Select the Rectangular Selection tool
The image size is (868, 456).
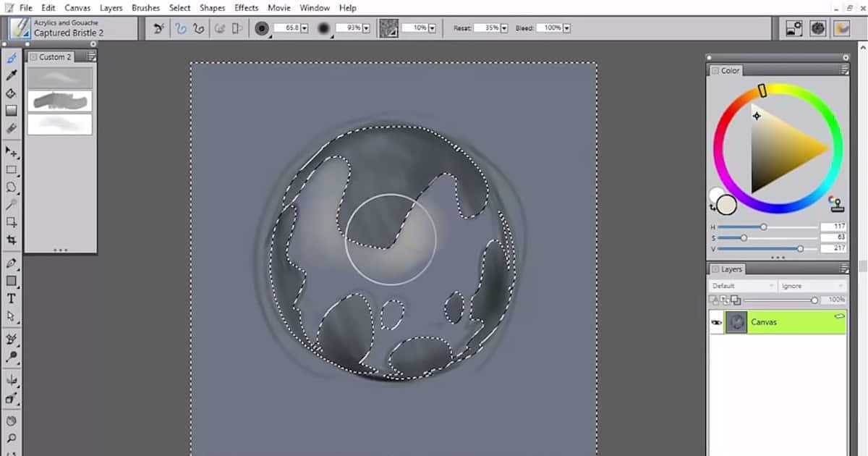click(12, 170)
